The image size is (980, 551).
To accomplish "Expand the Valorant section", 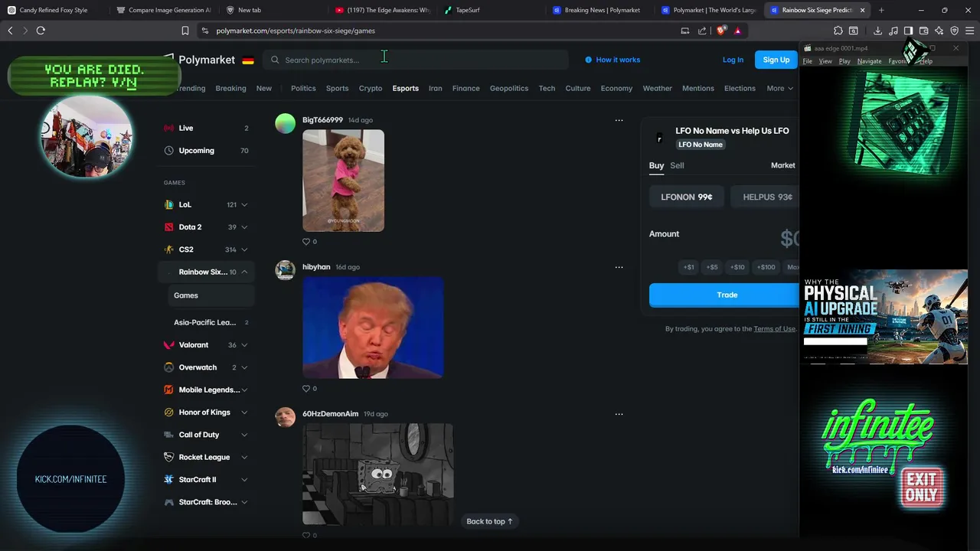I will 244,345.
